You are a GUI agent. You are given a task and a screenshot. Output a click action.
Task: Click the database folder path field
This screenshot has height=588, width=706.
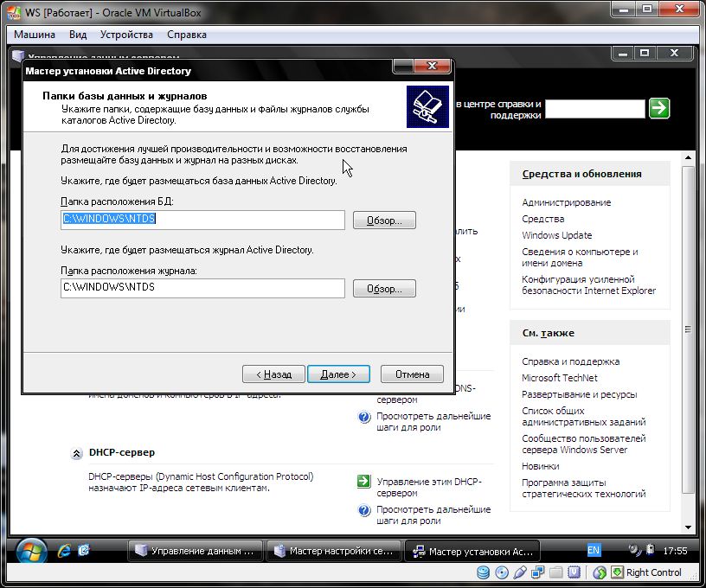coord(202,220)
